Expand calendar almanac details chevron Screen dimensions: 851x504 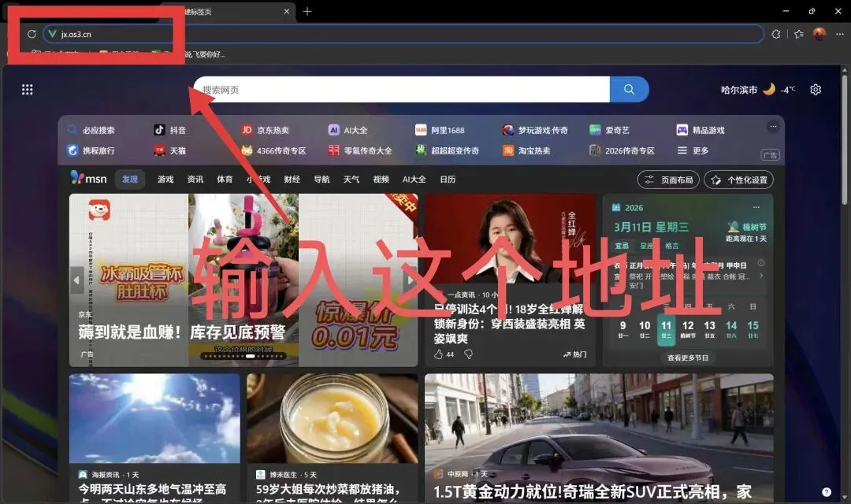(761, 276)
